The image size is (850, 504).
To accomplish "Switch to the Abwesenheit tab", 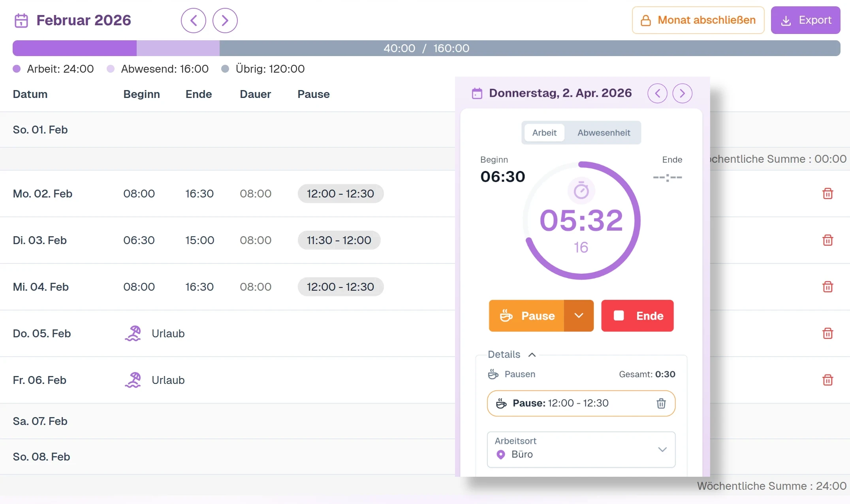I will [x=604, y=133].
